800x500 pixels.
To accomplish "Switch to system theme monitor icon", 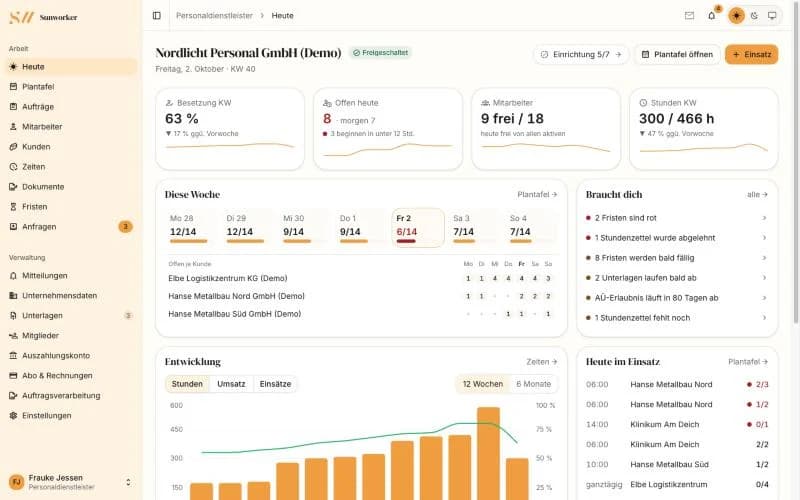I will click(x=772, y=16).
